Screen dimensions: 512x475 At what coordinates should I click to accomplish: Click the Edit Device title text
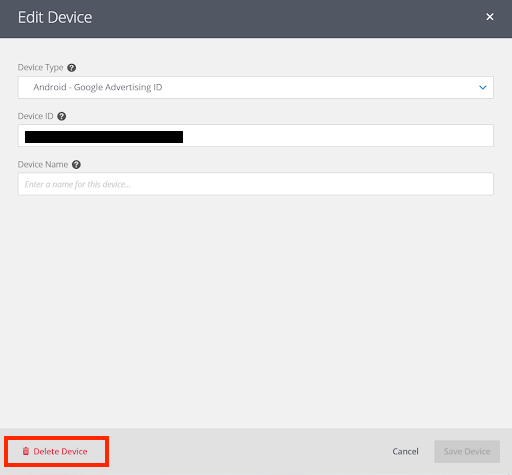(x=55, y=17)
